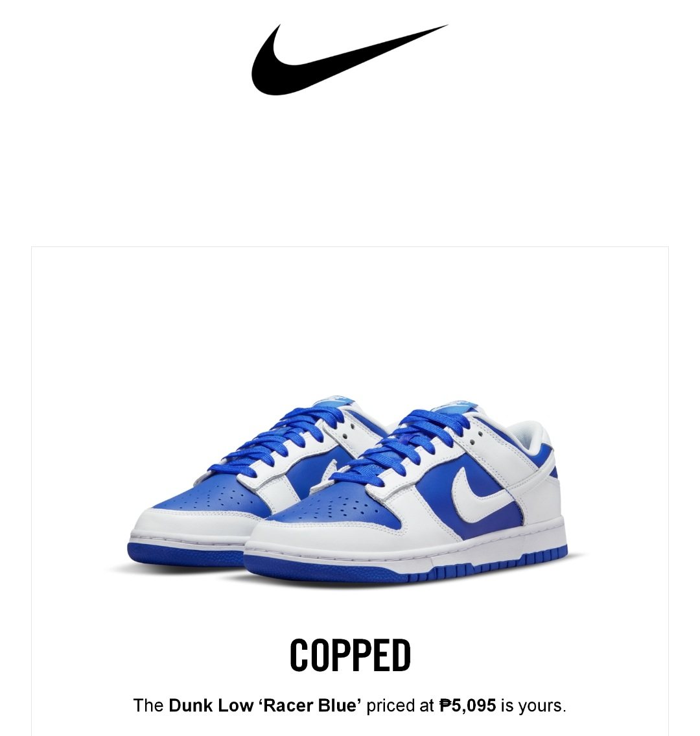Click the words "is yours."

pyautogui.click(x=533, y=706)
